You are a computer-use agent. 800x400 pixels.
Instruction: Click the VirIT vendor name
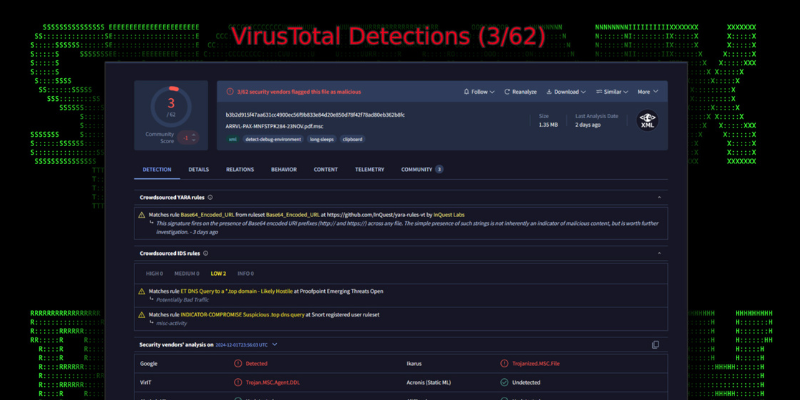[145, 382]
